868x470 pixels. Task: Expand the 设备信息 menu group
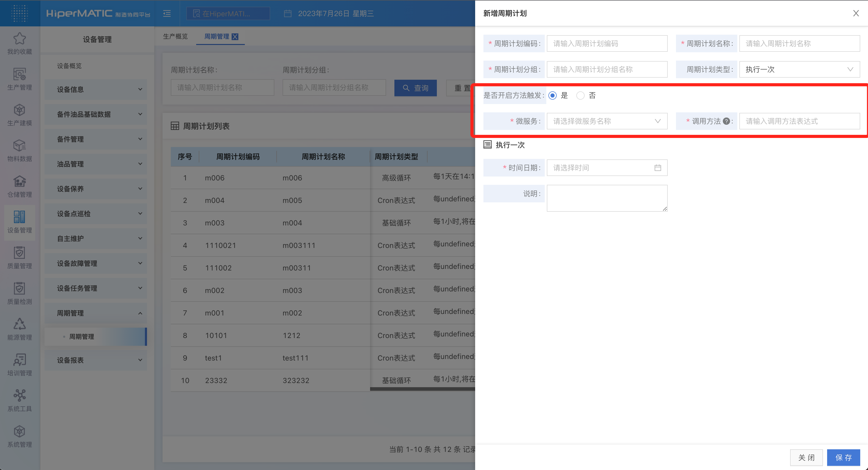point(96,89)
